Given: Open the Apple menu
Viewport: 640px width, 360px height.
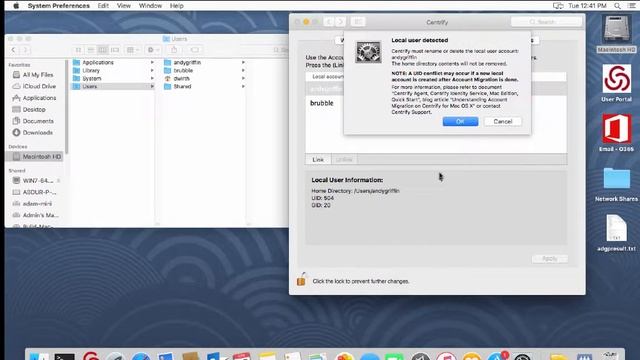Looking at the screenshot, I should click(x=16, y=6).
